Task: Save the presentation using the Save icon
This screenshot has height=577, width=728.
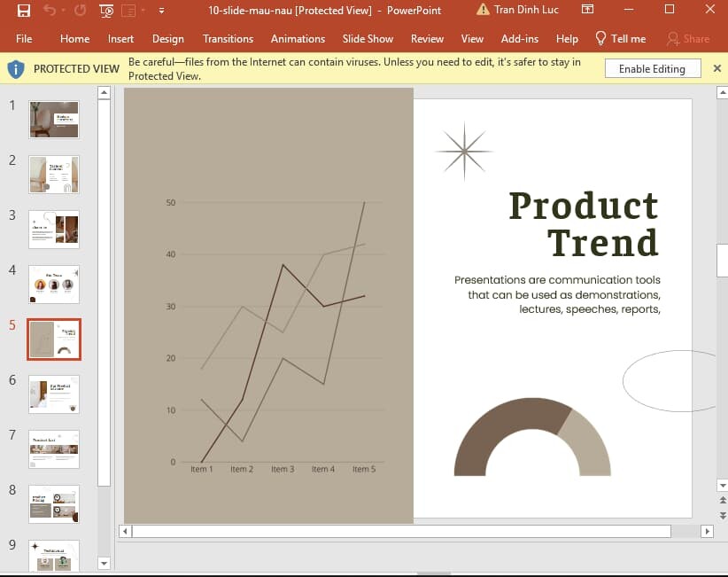Action: point(24,10)
